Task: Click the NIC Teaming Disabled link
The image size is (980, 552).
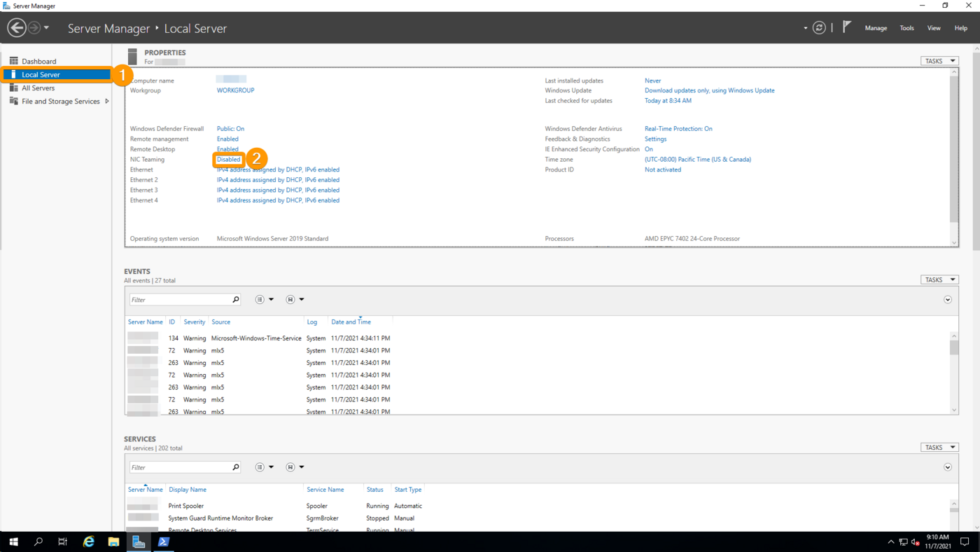Action: 228,160
